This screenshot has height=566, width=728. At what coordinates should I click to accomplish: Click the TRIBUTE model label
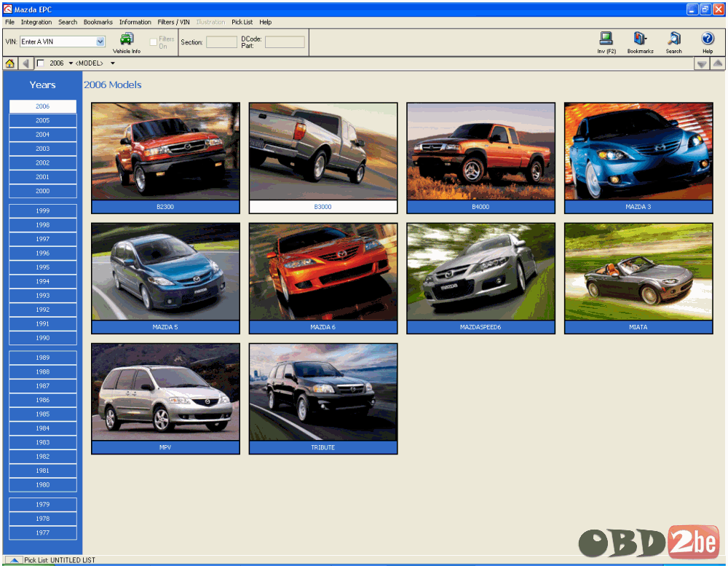tap(323, 447)
